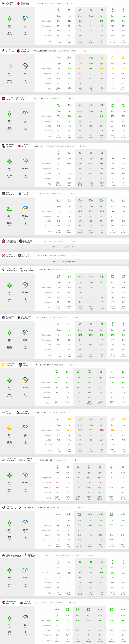Image resolution: width=129 pixels, height=644 pixels.
Task: Click 'AT SUTTER HEALTH PARK' venue text
Action: click(61, 508)
